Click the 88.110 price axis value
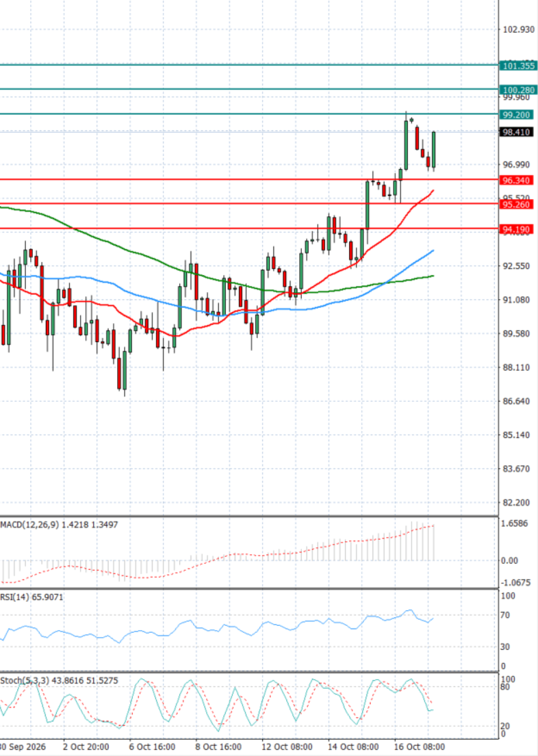The height and width of the screenshot is (756, 538). pos(516,368)
